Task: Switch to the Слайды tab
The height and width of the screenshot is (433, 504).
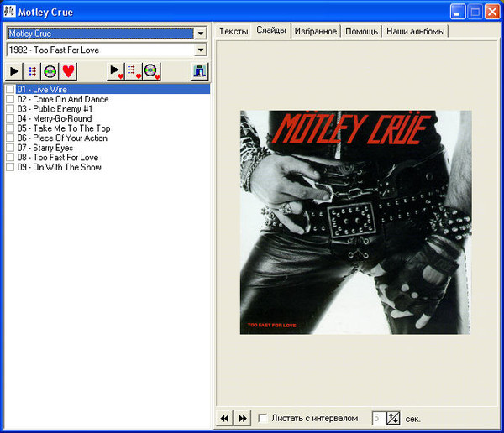Action: (271, 30)
